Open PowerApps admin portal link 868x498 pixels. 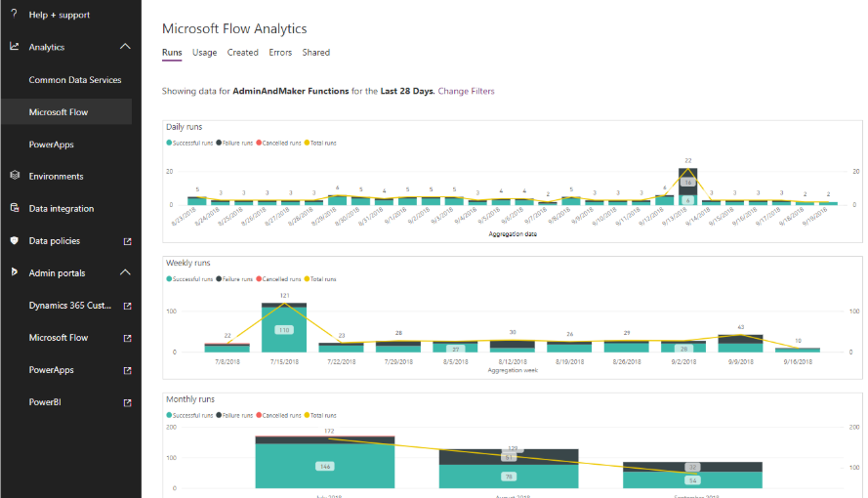[51, 370]
